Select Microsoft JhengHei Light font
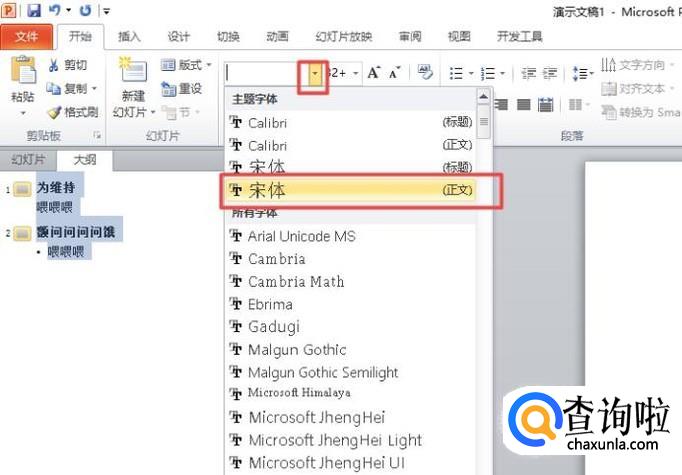The height and width of the screenshot is (475, 682). click(x=351, y=440)
